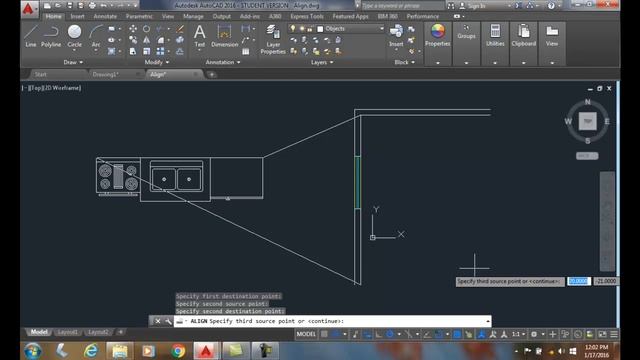This screenshot has height=360, width=640.
Task: Switch to the Annotate ribbon tab
Action: (105, 16)
